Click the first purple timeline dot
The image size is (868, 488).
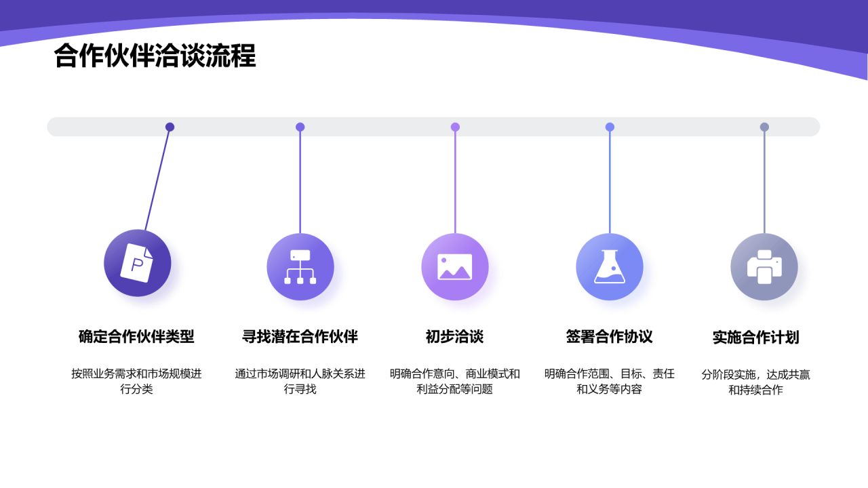pyautogui.click(x=169, y=126)
